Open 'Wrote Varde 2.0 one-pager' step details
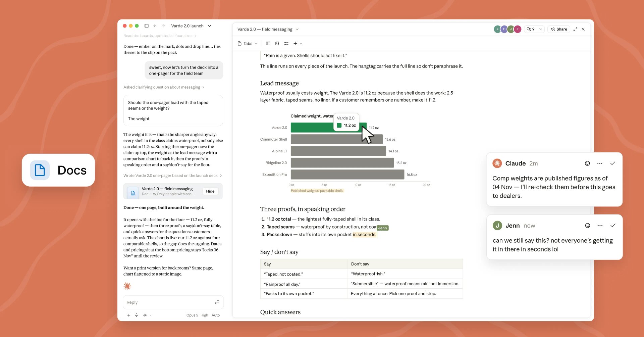644x337 pixels. point(172,176)
